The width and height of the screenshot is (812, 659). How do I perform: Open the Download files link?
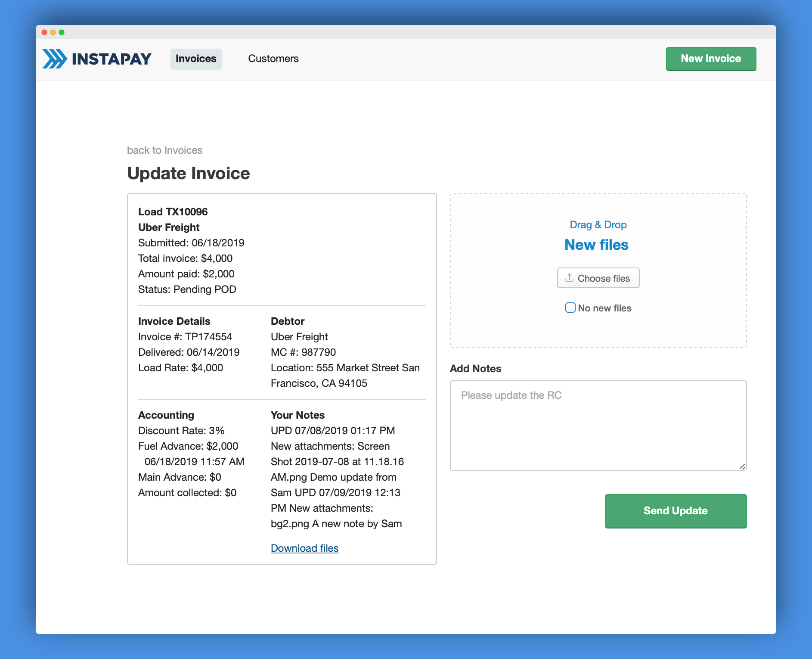(304, 548)
